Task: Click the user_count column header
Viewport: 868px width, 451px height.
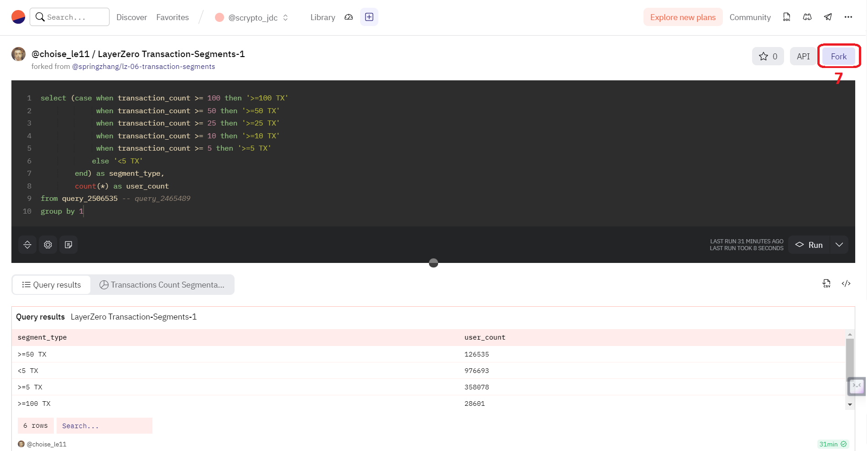Action: (x=485, y=337)
